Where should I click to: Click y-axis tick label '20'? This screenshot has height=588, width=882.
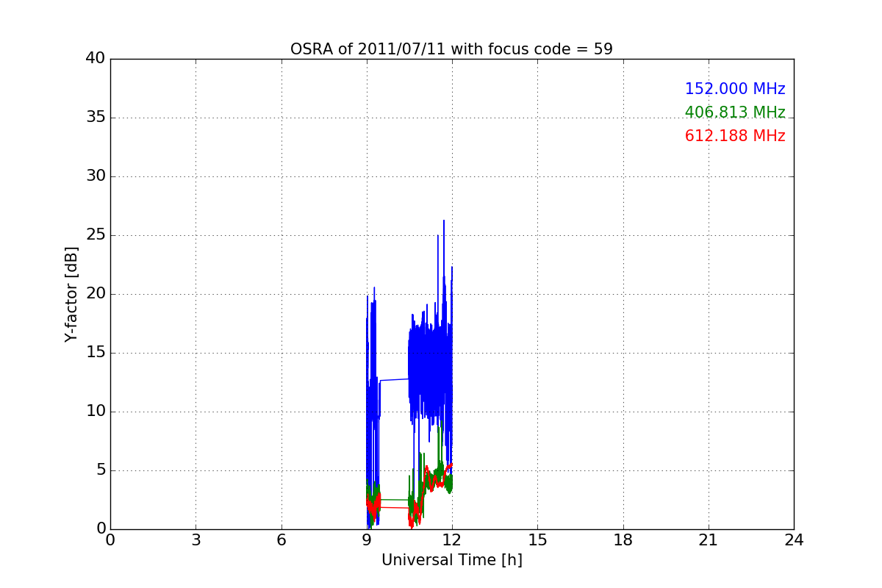[x=95, y=294]
